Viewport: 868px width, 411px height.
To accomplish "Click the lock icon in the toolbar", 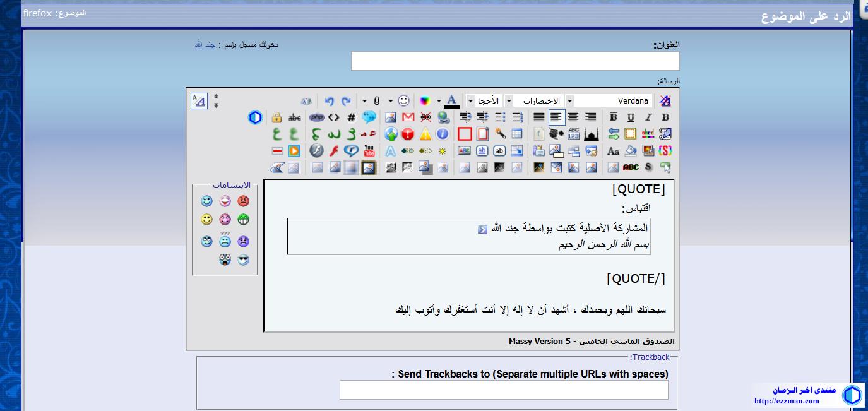I will (276, 117).
